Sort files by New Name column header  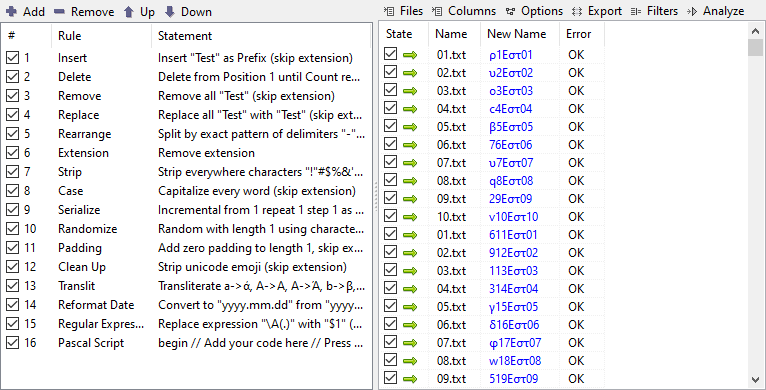point(520,34)
